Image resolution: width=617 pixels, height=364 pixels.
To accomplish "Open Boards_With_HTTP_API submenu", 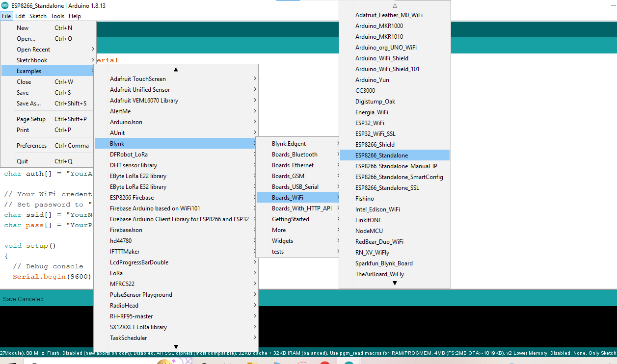I will click(298, 208).
